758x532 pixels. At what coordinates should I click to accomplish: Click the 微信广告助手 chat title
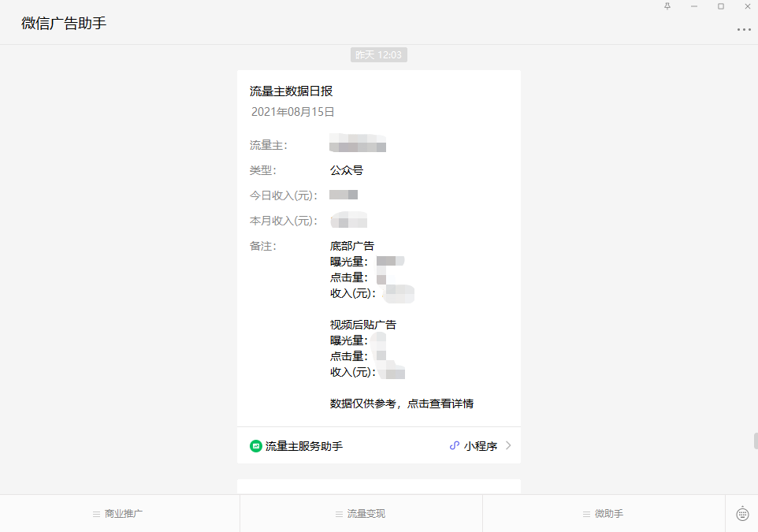(64, 23)
